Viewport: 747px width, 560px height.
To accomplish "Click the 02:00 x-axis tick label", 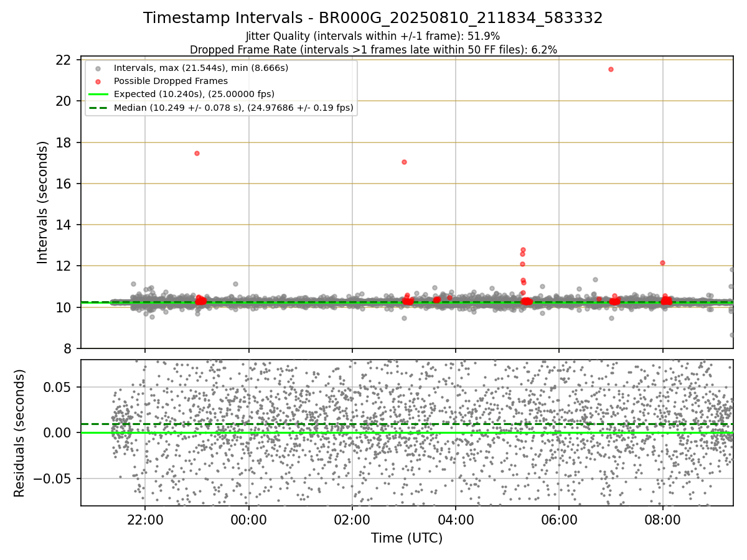I will 352,520.
